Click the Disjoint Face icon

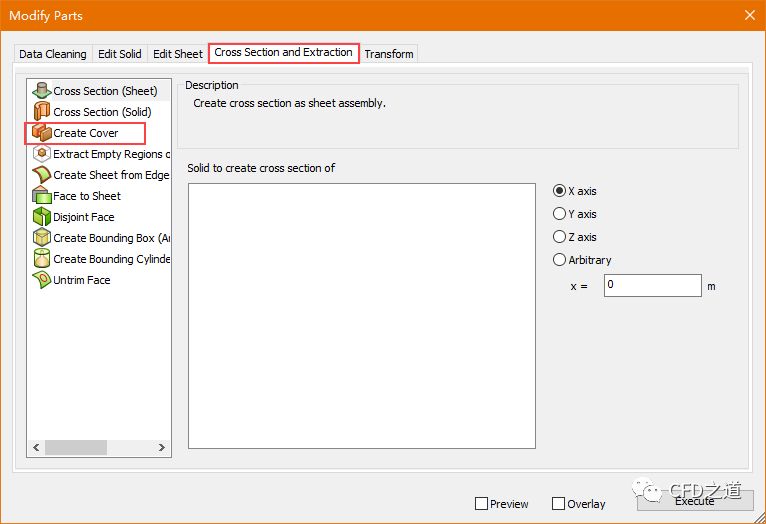(41, 217)
